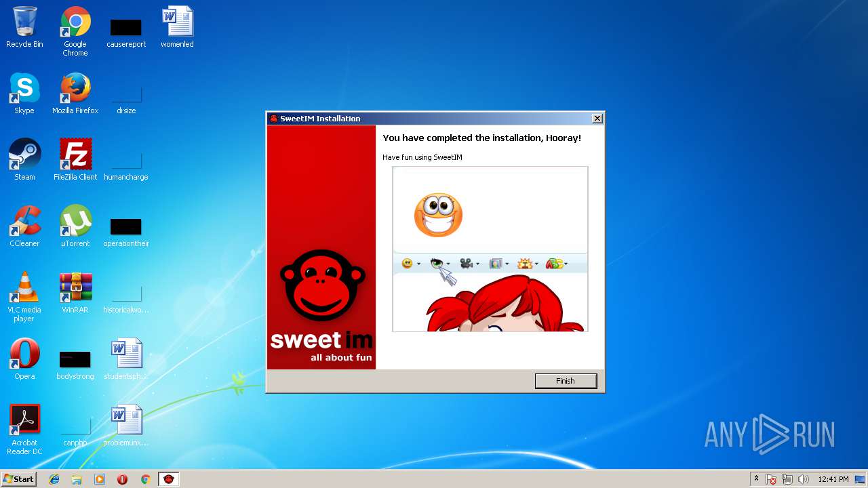Select the Skype desktop shortcut
The height and width of the screenshot is (488, 868).
[x=24, y=94]
